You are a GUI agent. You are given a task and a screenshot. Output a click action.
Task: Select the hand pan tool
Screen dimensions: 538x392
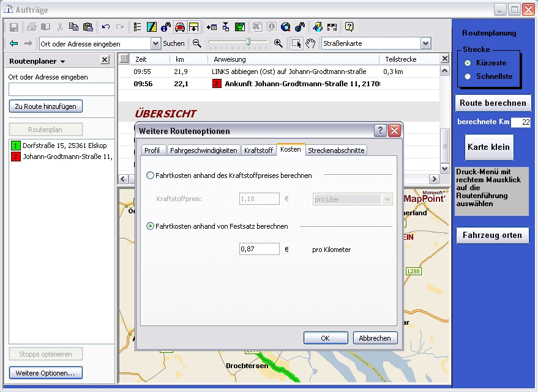click(x=310, y=43)
